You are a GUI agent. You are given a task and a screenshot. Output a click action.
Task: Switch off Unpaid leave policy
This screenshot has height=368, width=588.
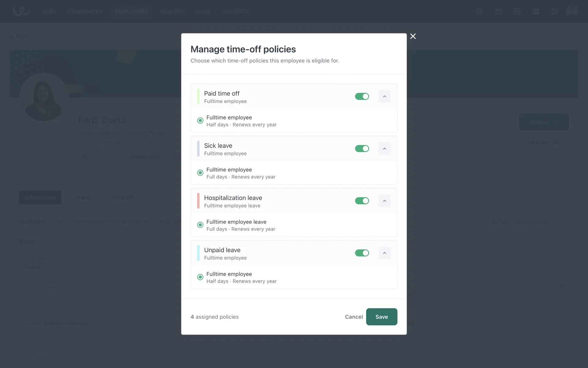362,253
